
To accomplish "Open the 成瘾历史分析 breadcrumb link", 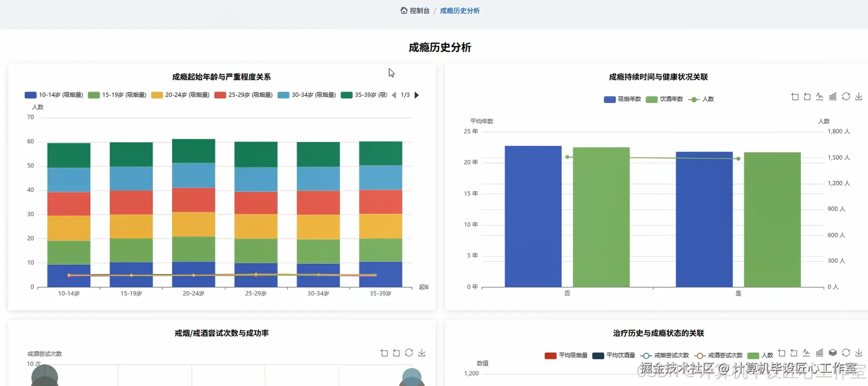I will (x=460, y=10).
